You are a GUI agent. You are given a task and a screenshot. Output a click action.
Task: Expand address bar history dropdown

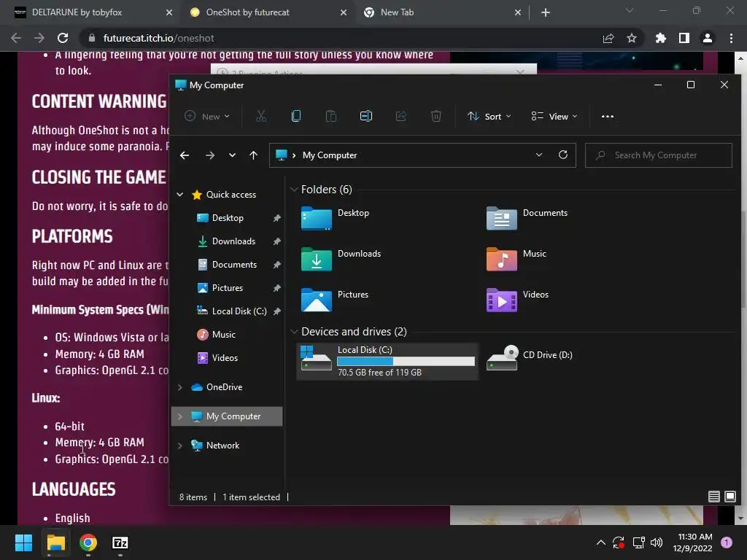tap(539, 155)
